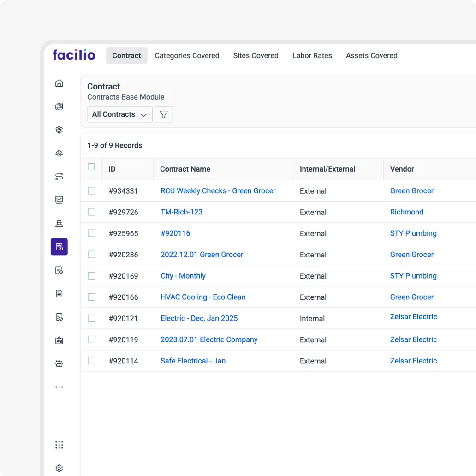The height and width of the screenshot is (476, 476).
Task: Check the checkbox for contract #920114
Action: (91, 361)
